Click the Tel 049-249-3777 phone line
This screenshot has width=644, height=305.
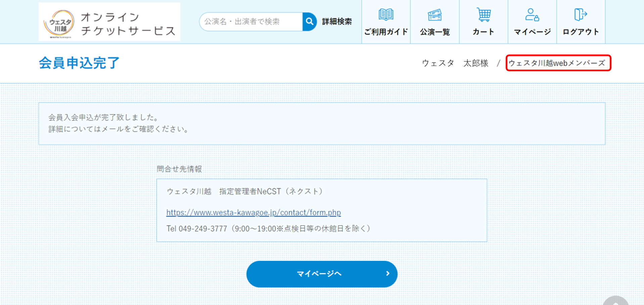268,229
